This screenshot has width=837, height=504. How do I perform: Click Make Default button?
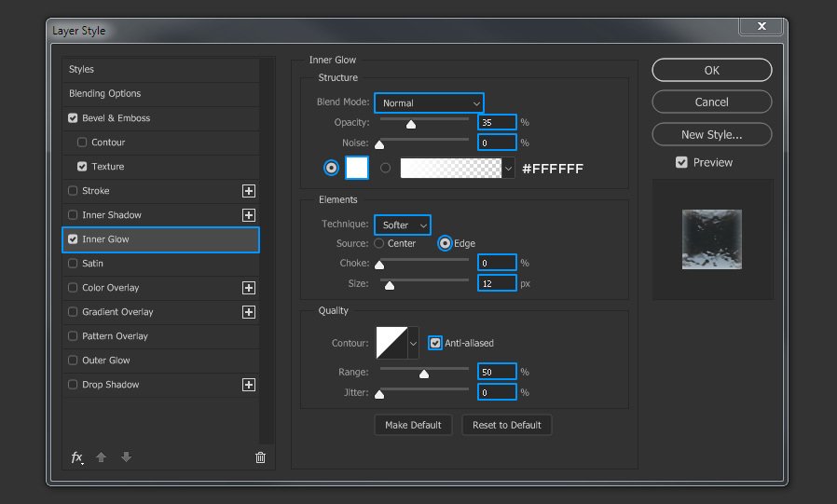[x=413, y=425]
